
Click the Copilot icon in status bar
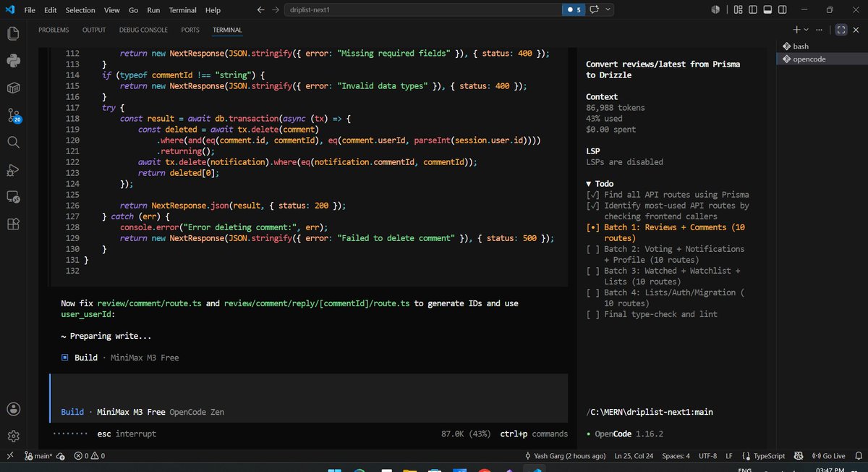pyautogui.click(x=799, y=456)
